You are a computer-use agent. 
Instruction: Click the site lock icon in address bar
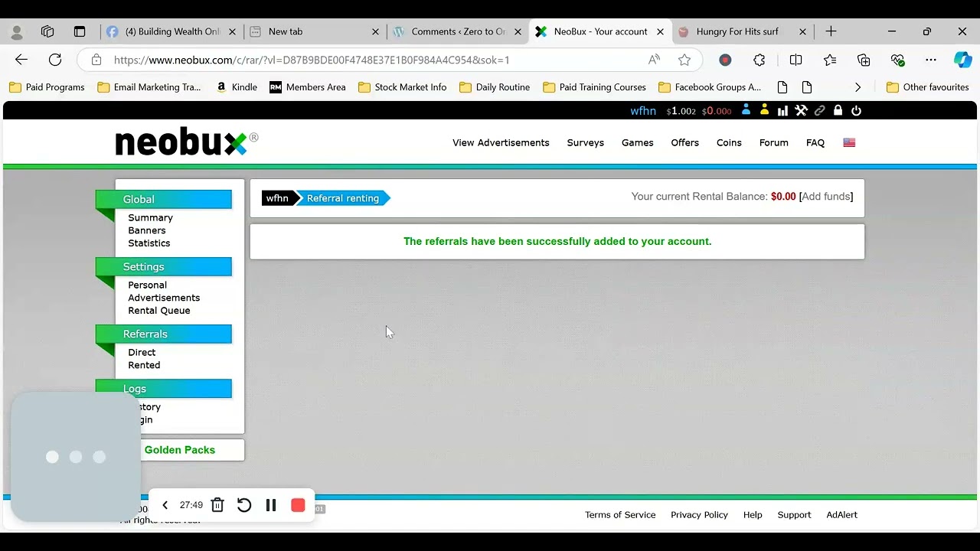pos(96,60)
